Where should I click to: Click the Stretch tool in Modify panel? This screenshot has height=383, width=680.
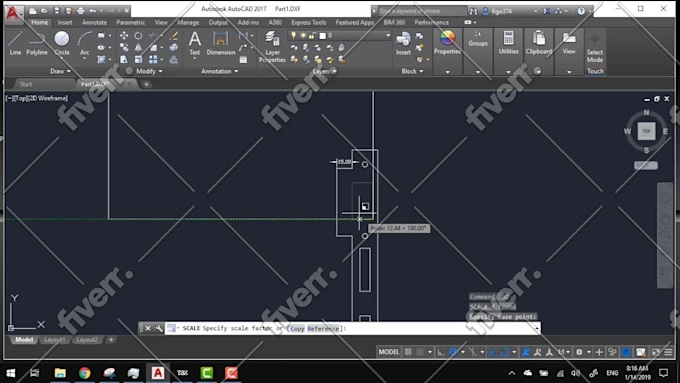124,59
